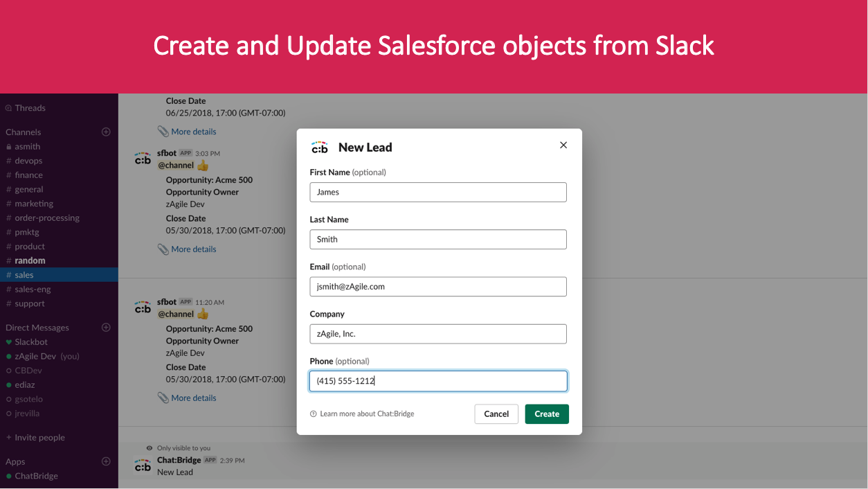Dismiss the New Lead dialog with the X
The image size is (868, 489).
[x=563, y=145]
